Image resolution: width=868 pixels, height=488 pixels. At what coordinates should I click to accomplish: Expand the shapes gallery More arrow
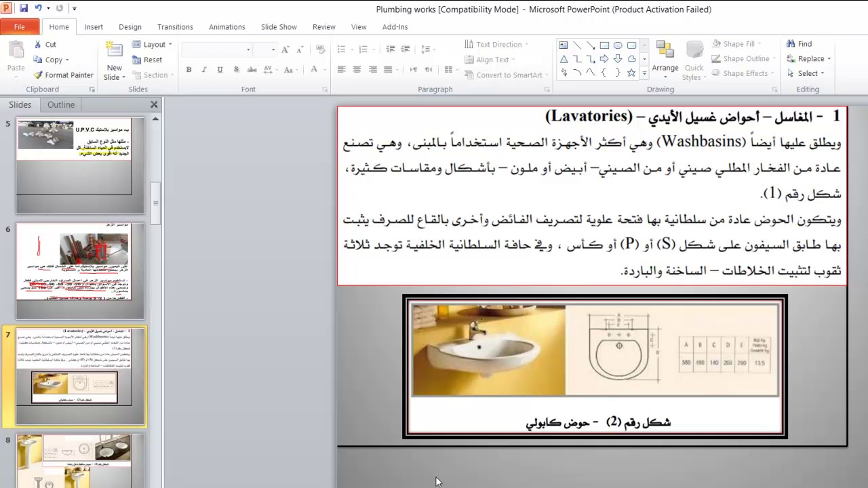tap(644, 73)
